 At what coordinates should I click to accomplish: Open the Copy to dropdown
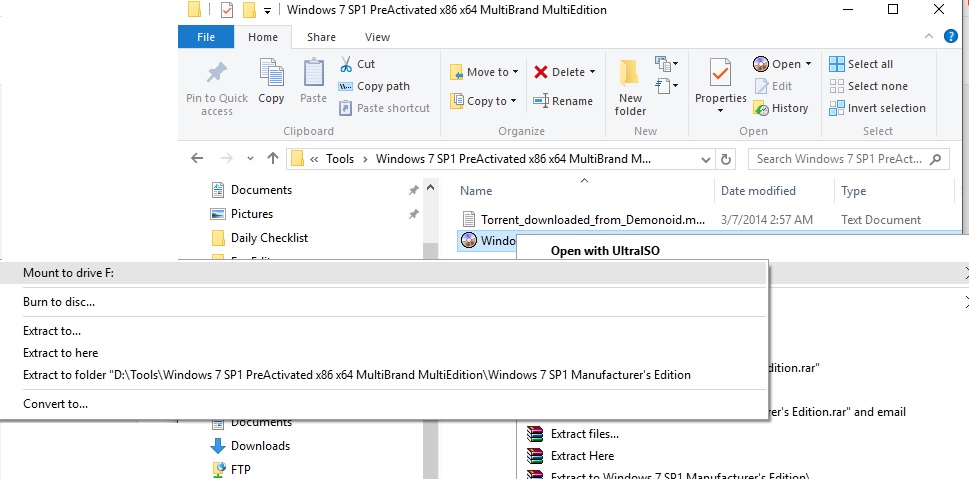pos(483,101)
